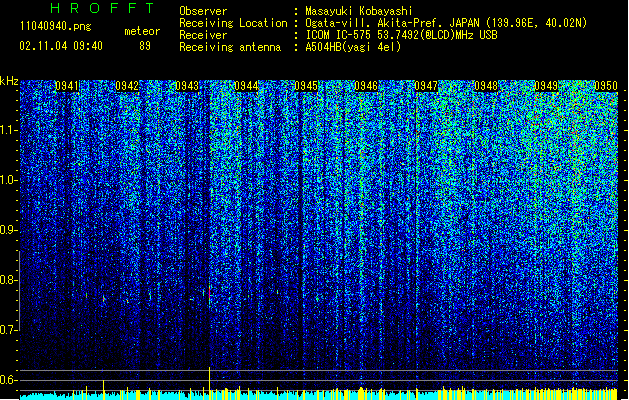
Task: Click the 0945 time marker
Action: 306,86
